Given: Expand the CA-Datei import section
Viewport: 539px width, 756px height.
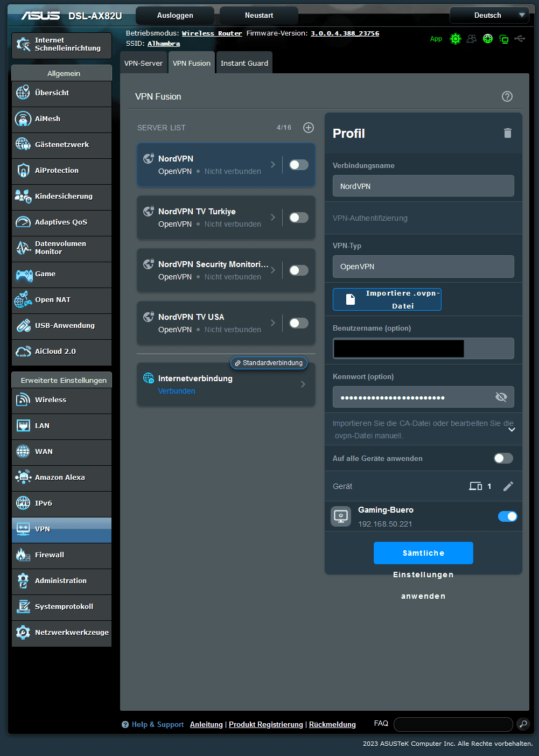Looking at the screenshot, I should [x=512, y=430].
